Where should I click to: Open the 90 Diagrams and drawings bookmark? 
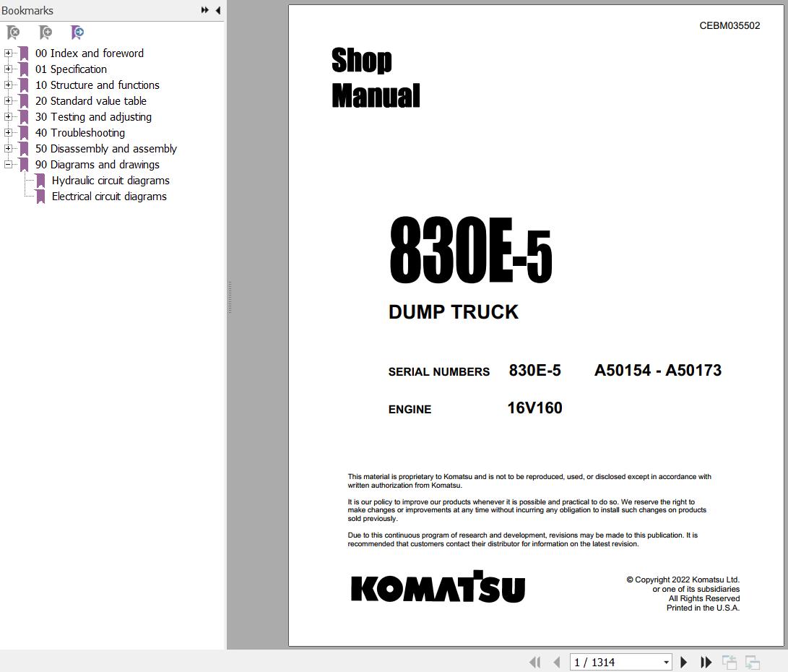97,165
